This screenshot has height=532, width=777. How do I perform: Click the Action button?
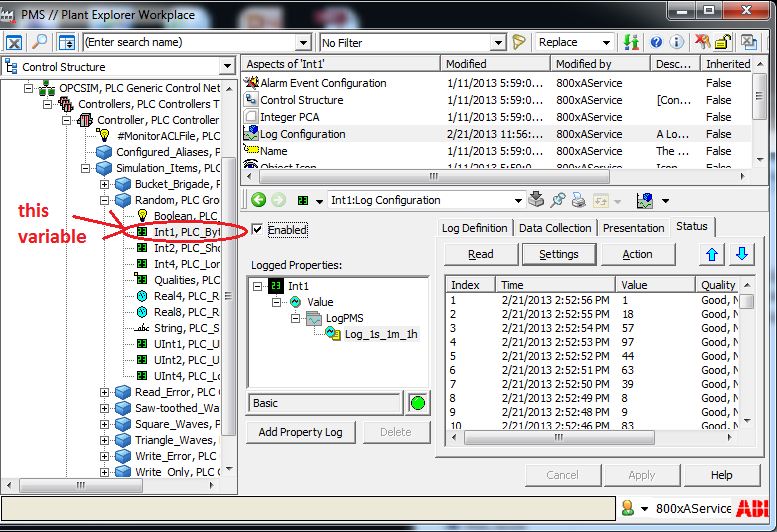tap(637, 254)
